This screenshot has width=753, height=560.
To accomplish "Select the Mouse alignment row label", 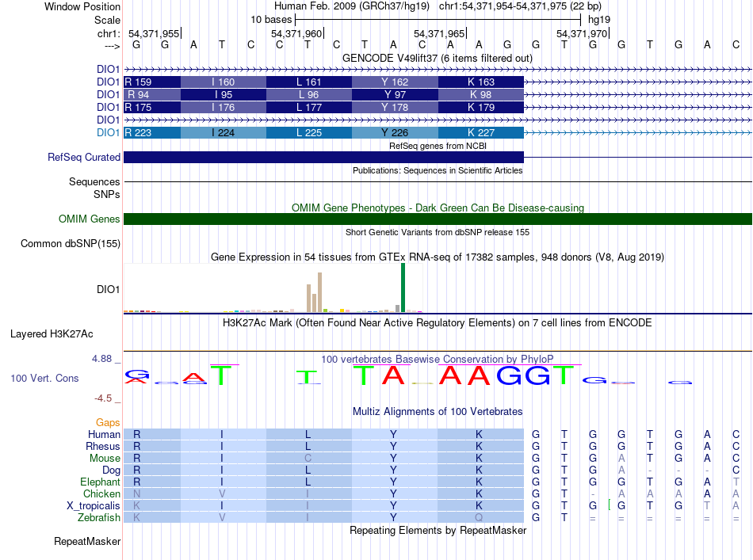I will pos(105,459).
